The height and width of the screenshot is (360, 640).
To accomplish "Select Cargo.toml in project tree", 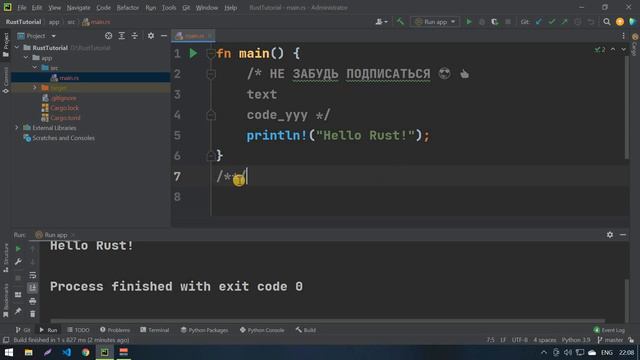I will (65, 118).
